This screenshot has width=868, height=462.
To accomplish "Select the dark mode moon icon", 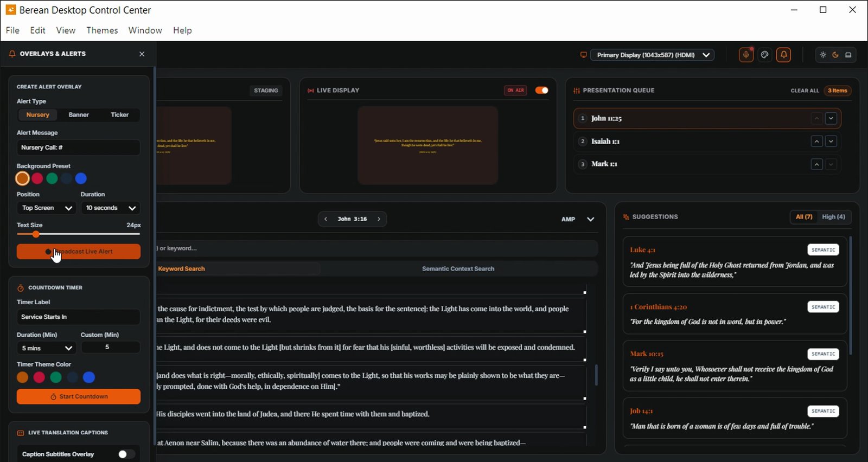I will pyautogui.click(x=835, y=55).
